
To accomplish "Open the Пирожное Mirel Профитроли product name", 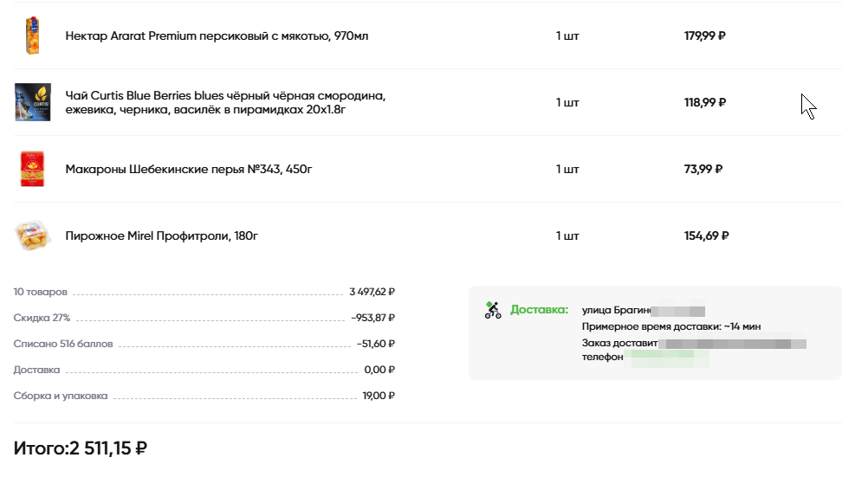I will (x=162, y=235).
